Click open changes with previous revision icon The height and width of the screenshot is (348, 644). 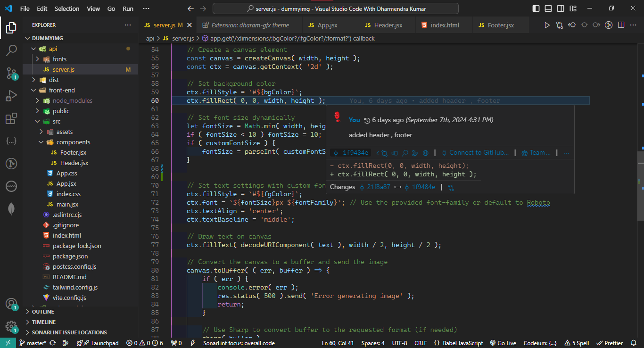pos(572,25)
